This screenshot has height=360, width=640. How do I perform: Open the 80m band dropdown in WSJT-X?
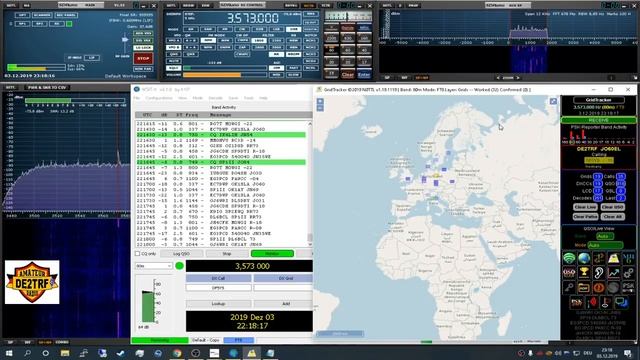[154, 266]
